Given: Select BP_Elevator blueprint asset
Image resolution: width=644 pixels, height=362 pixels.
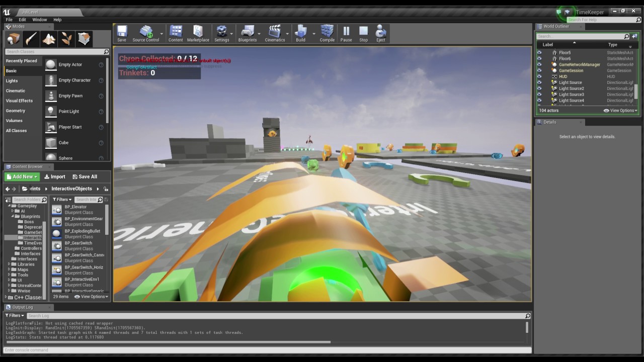Looking at the screenshot, I should click(x=78, y=210).
